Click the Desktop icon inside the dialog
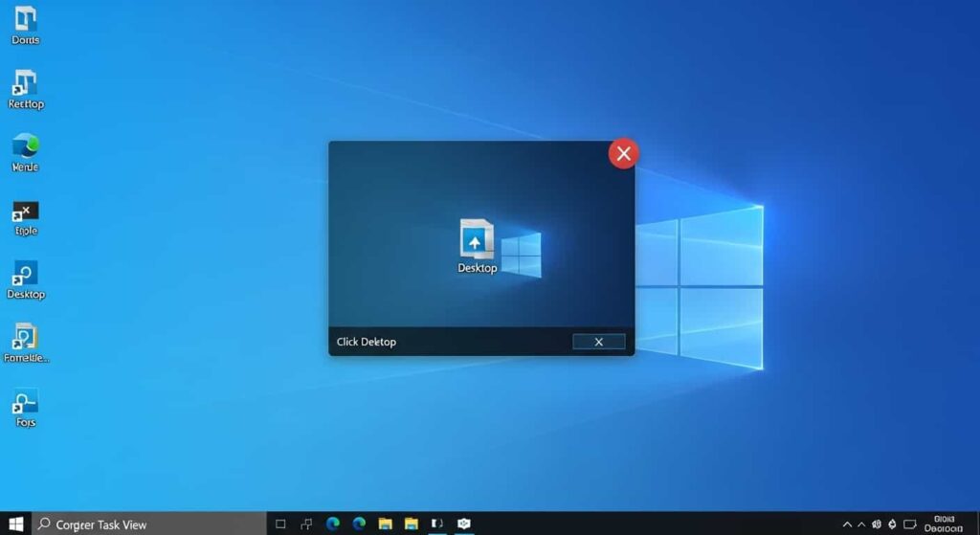This screenshot has height=535, width=980. tap(477, 243)
